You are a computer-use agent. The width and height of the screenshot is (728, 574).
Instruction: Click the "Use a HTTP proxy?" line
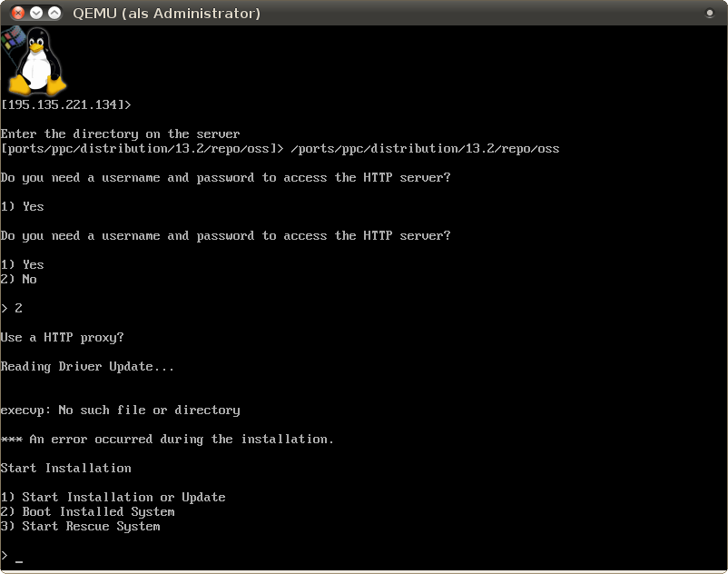click(x=62, y=337)
